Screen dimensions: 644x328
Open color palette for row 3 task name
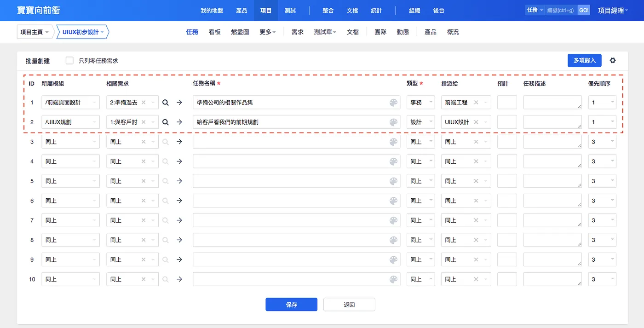[x=393, y=142]
